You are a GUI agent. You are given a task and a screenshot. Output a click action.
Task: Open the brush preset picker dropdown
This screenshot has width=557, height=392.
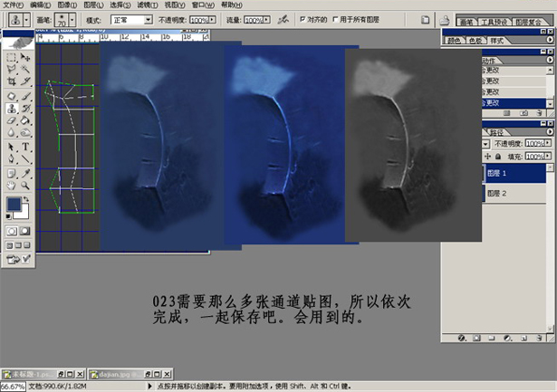(74, 18)
